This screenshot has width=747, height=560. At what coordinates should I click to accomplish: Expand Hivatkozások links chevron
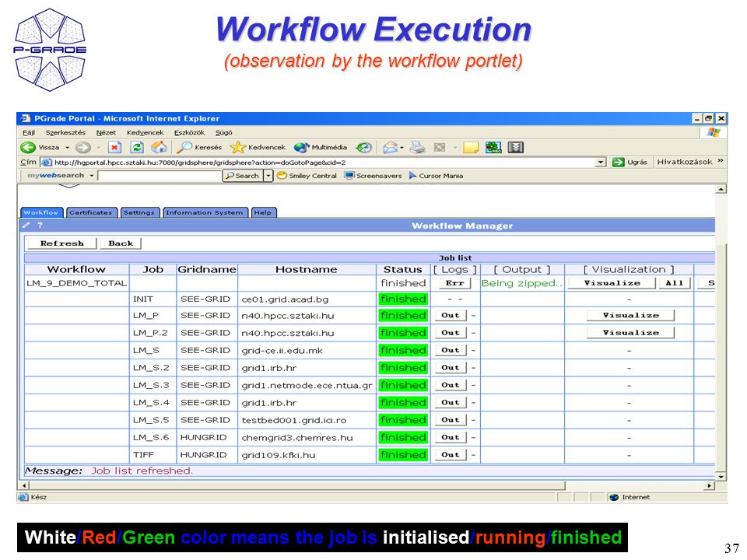(x=721, y=162)
